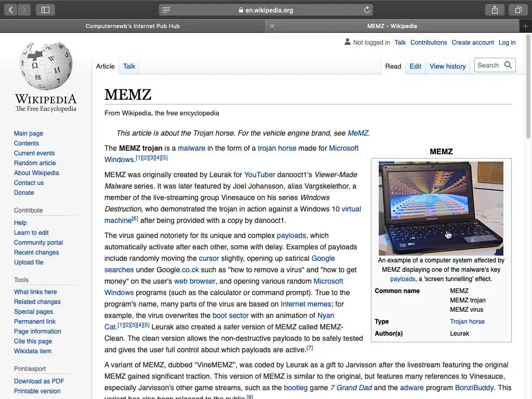
Task: Open Recent changes link
Action: click(36, 252)
